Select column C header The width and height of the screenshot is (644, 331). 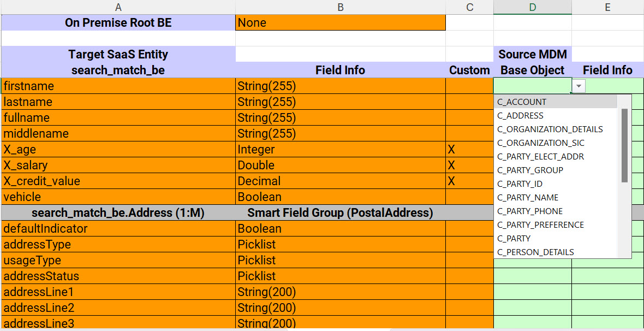(470, 7)
